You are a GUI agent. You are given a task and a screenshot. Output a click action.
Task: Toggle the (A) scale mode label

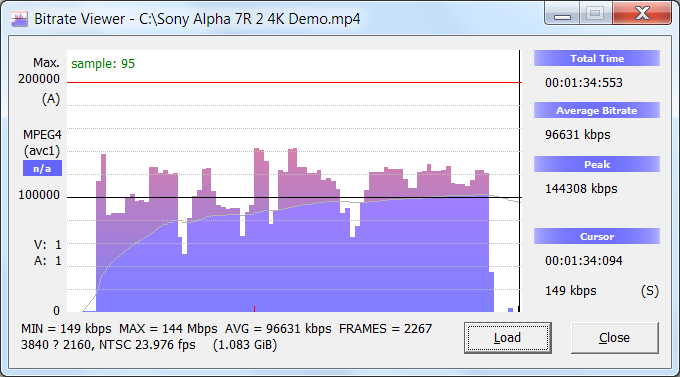51,99
